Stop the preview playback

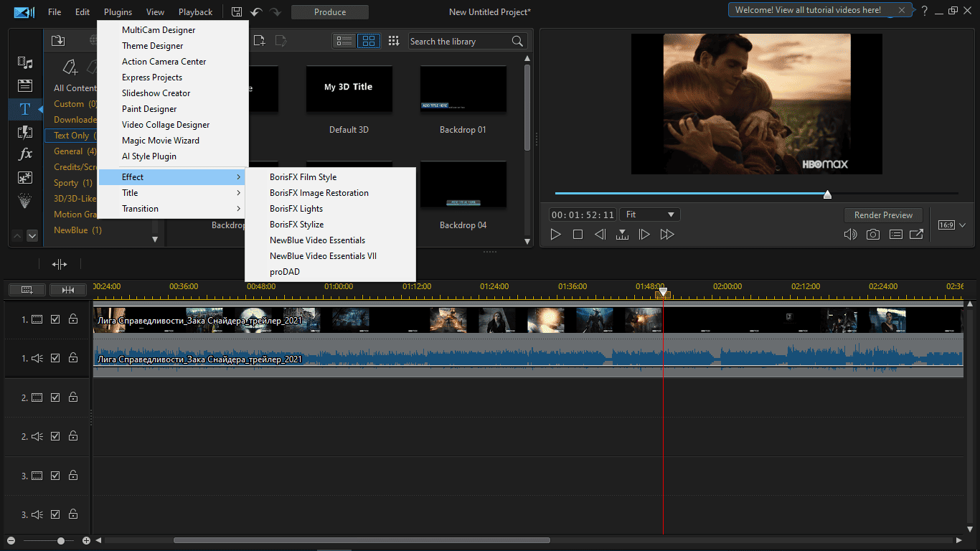click(x=578, y=235)
